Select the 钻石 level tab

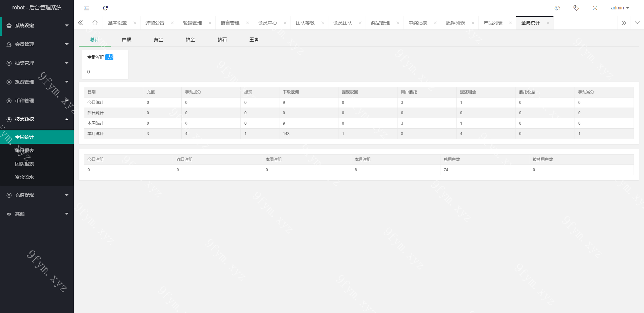222,40
